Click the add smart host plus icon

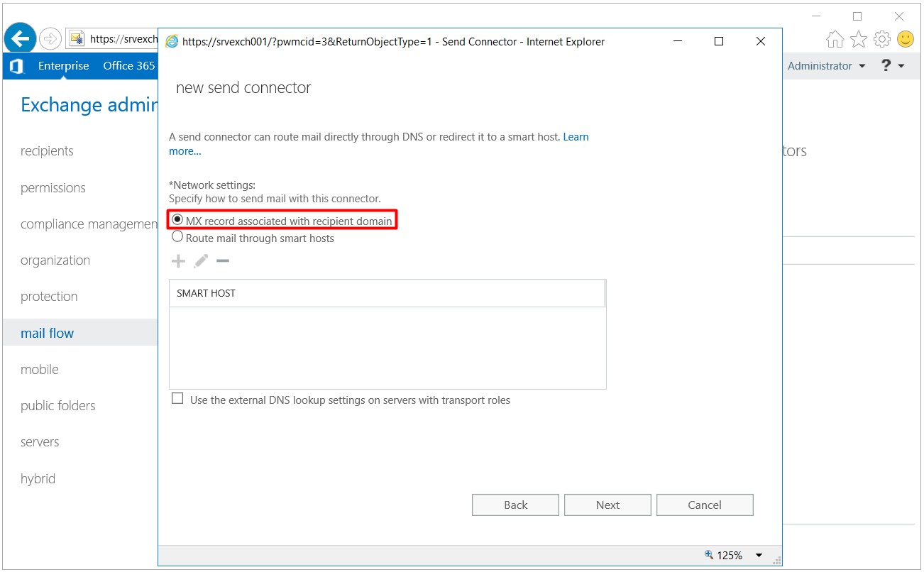(178, 261)
